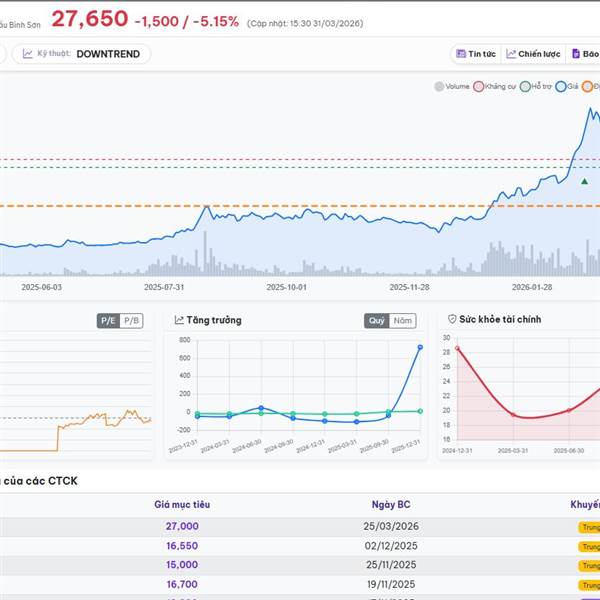Screen dimensions: 600x600
Task: Switch valuation chart to P/E
Action: pyautogui.click(x=108, y=320)
